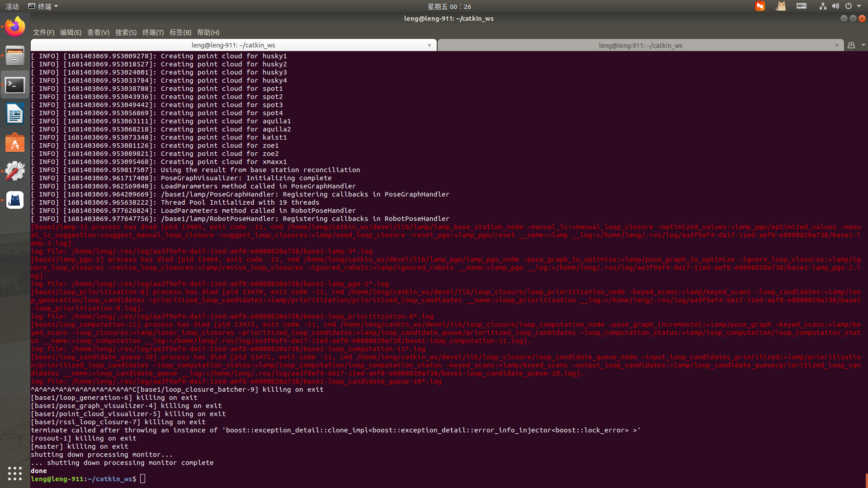This screenshot has width=868, height=488.
Task: Select the Terminal icon in the dock
Action: coord(15,84)
